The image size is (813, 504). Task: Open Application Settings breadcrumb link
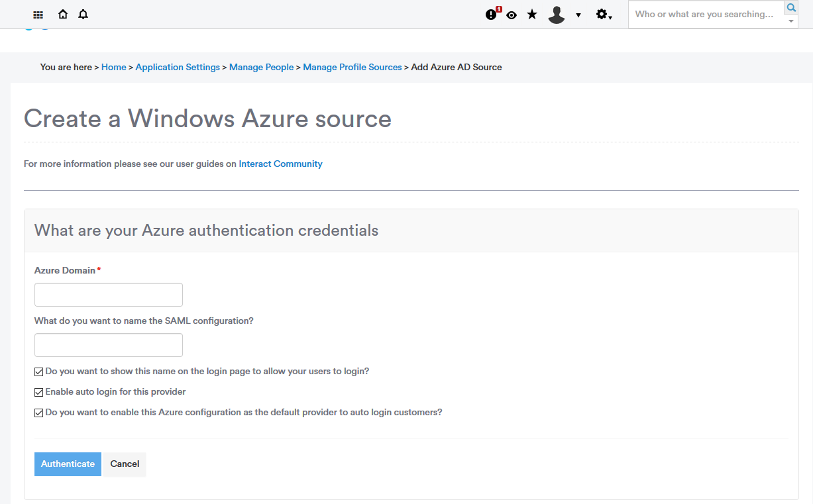click(x=178, y=67)
